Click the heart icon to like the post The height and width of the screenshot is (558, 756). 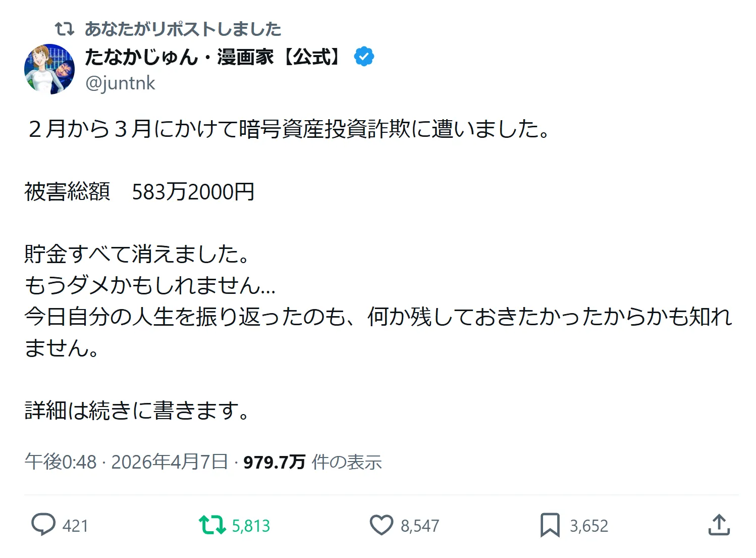click(382, 525)
